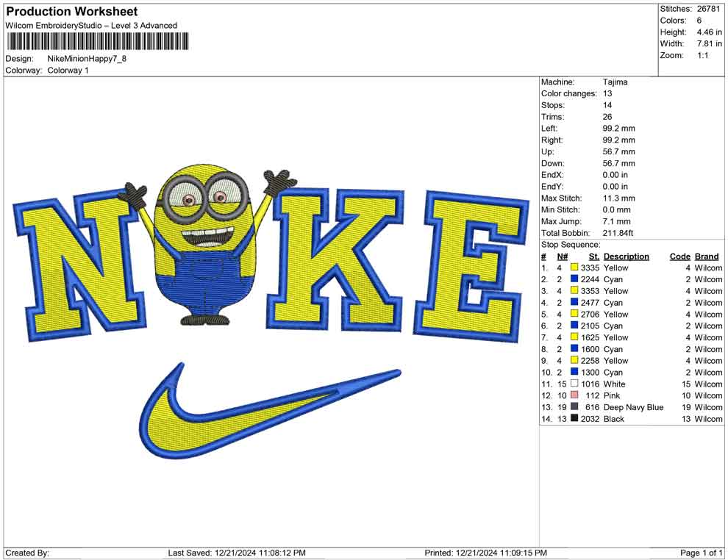728x560 pixels.
Task: Click the yellow swatch for thread 2258
Action: tap(574, 360)
